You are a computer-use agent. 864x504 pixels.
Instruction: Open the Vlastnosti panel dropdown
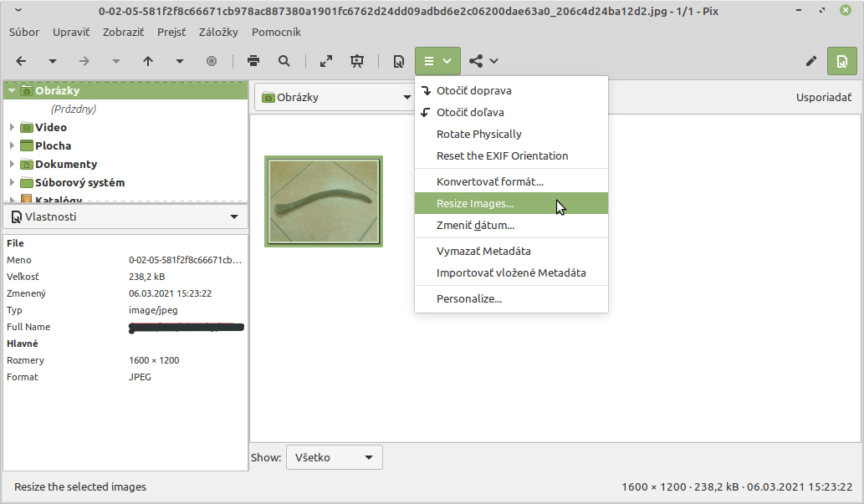click(233, 217)
